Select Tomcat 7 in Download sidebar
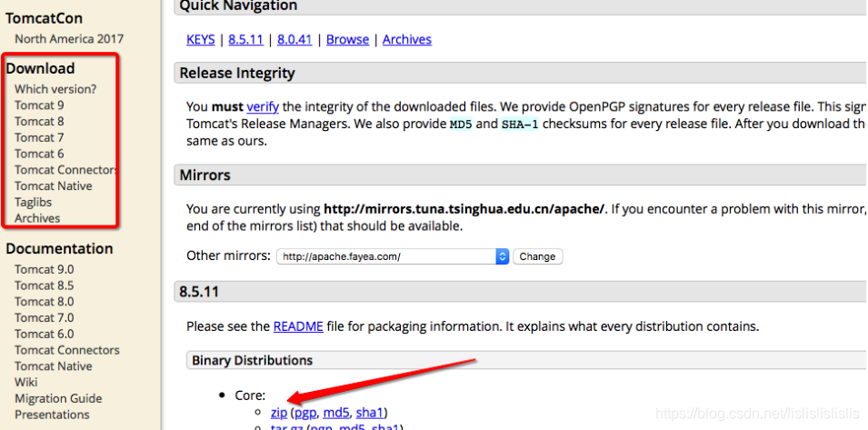The width and height of the screenshot is (868, 430). click(x=39, y=137)
